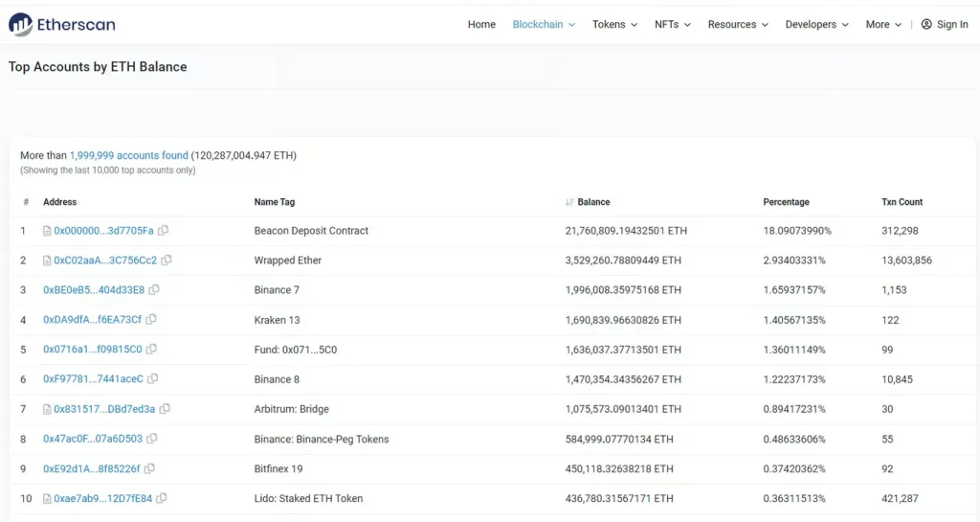Click contract icon for Arbitrum: Bridge row
The image size is (980, 522).
[x=47, y=409]
